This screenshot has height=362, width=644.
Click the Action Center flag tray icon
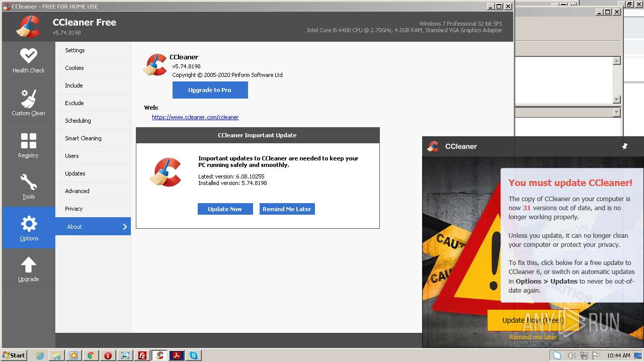point(596,355)
